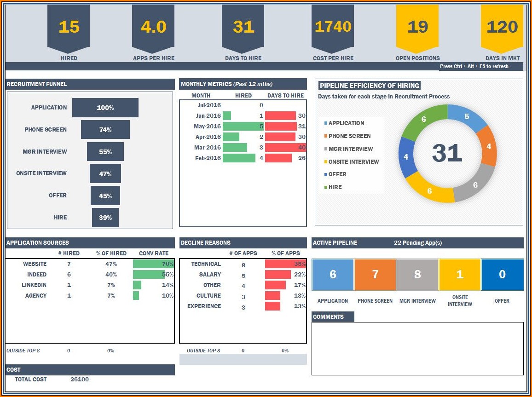Select the Apps Per Hire 4.0 badge
This screenshot has height=397, width=532.
(153, 28)
